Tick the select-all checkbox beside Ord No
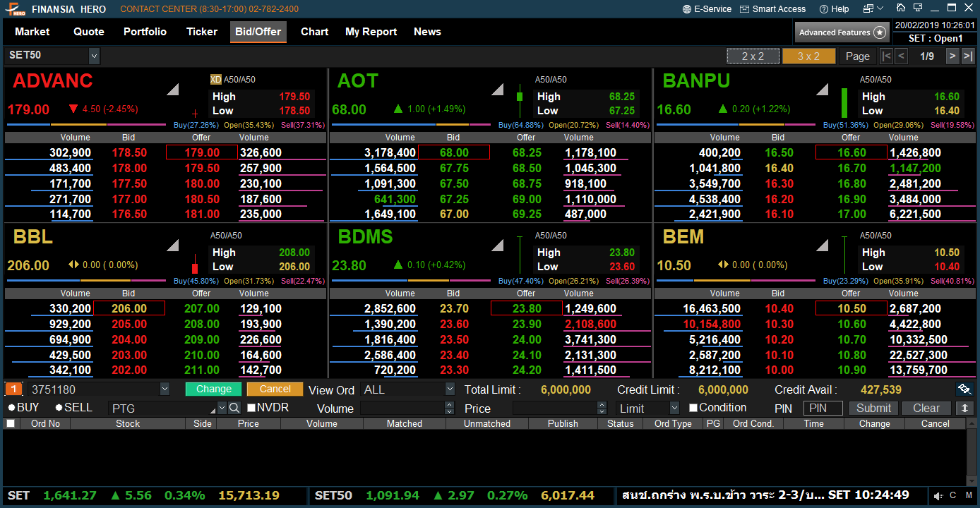 (x=11, y=423)
